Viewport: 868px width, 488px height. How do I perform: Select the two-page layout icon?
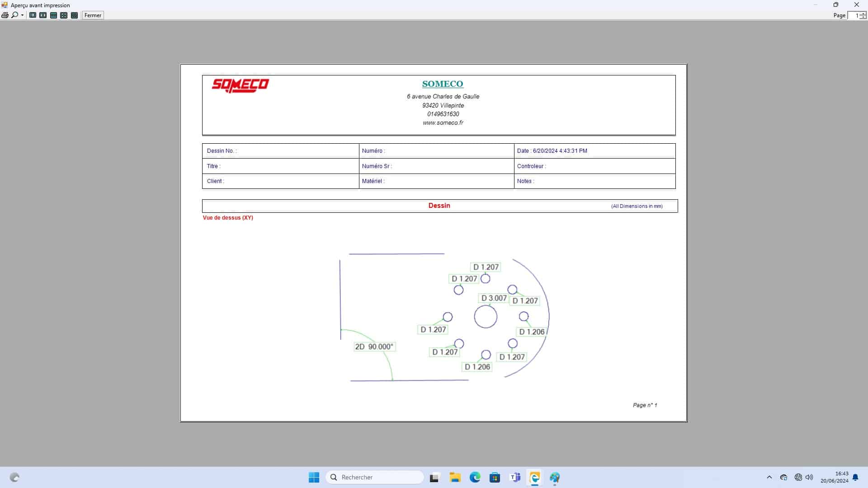coord(43,15)
